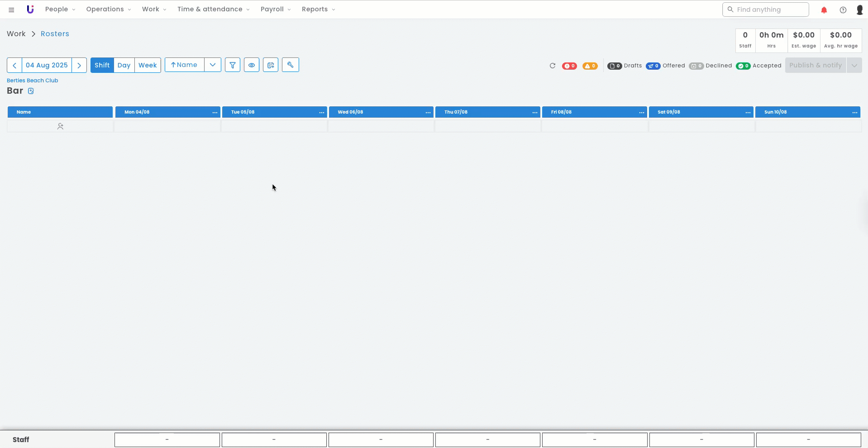Screen dimensions: 868x448
Task: Click the refresh roster icon
Action: coord(552,66)
